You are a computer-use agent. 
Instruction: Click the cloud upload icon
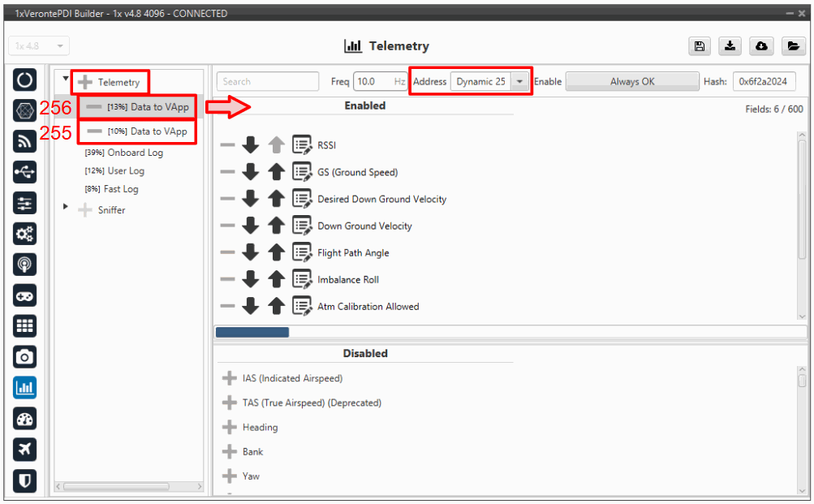click(761, 46)
